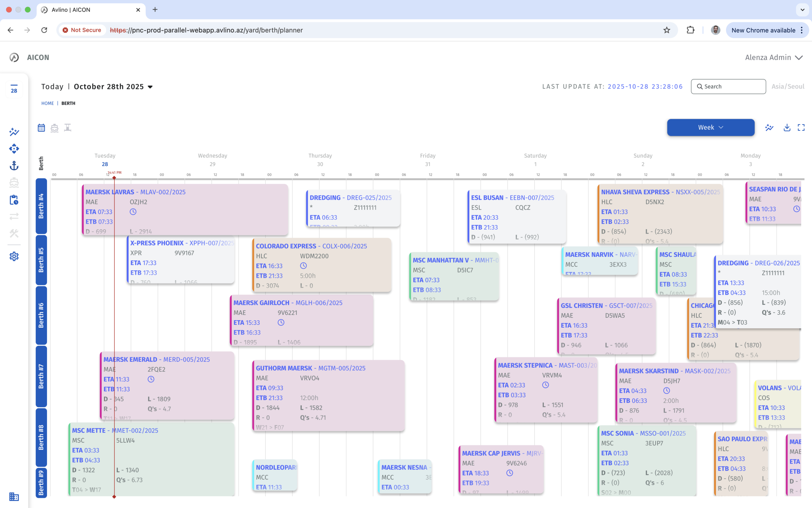Expand the Alenza Admin user menu

click(774, 57)
